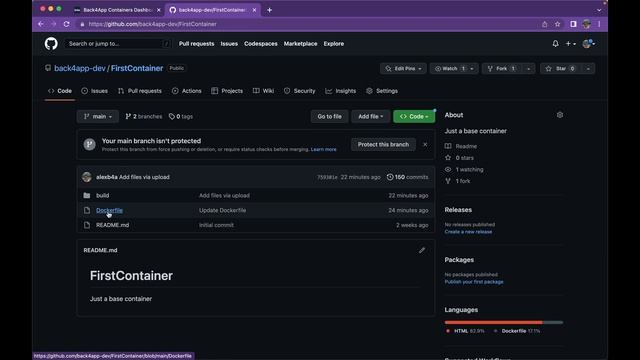Open the GitHub home logo
Image resolution: width=640 pixels, height=360 pixels.
(51, 44)
